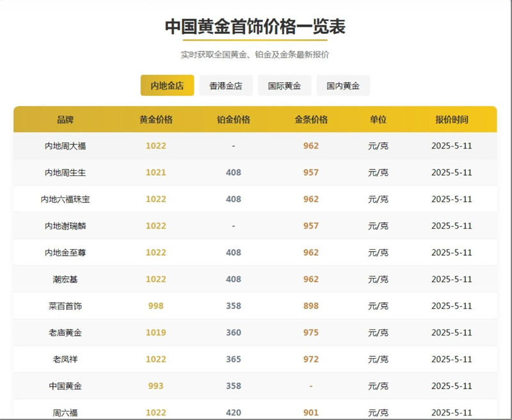The width and height of the screenshot is (512, 420).
Task: Click gold price 993 for 中国黄金
Action: (156, 386)
